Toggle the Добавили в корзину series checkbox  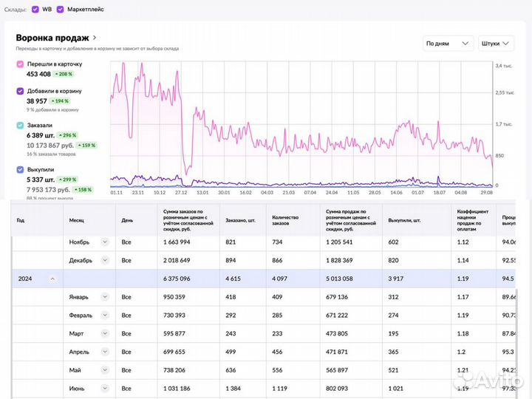(x=20, y=91)
